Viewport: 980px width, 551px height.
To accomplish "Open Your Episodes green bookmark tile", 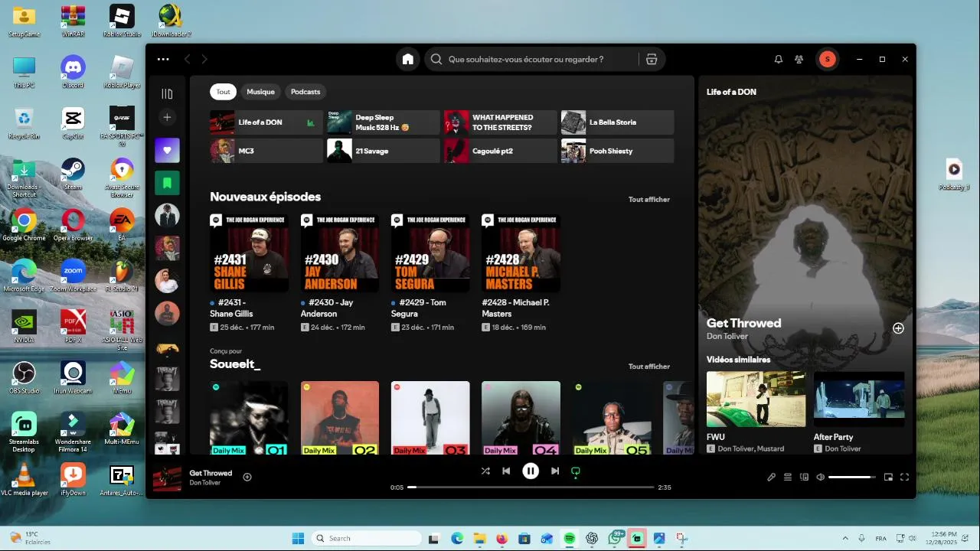I will (167, 183).
